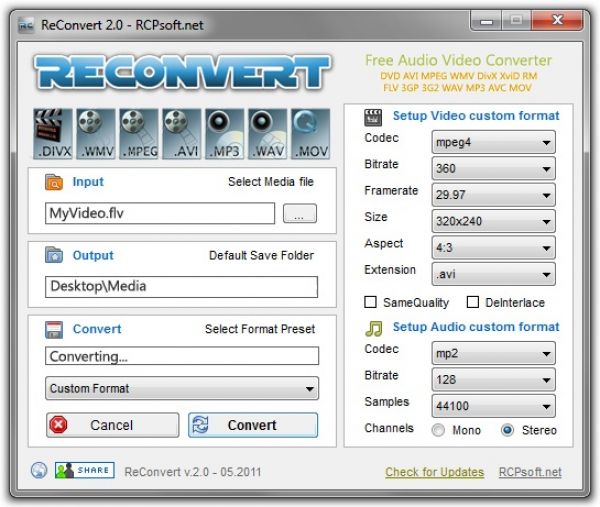Click the blue 'Input' heading
This screenshot has height=507, width=600.
[x=88, y=182]
